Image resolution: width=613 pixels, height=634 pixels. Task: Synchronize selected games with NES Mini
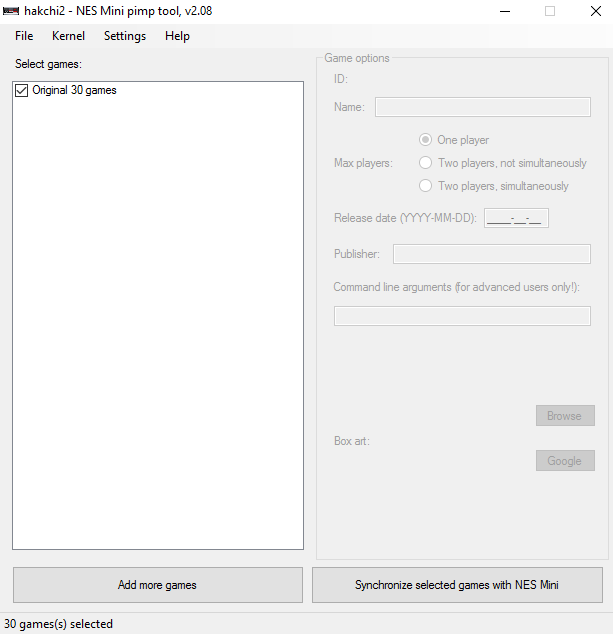(457, 585)
